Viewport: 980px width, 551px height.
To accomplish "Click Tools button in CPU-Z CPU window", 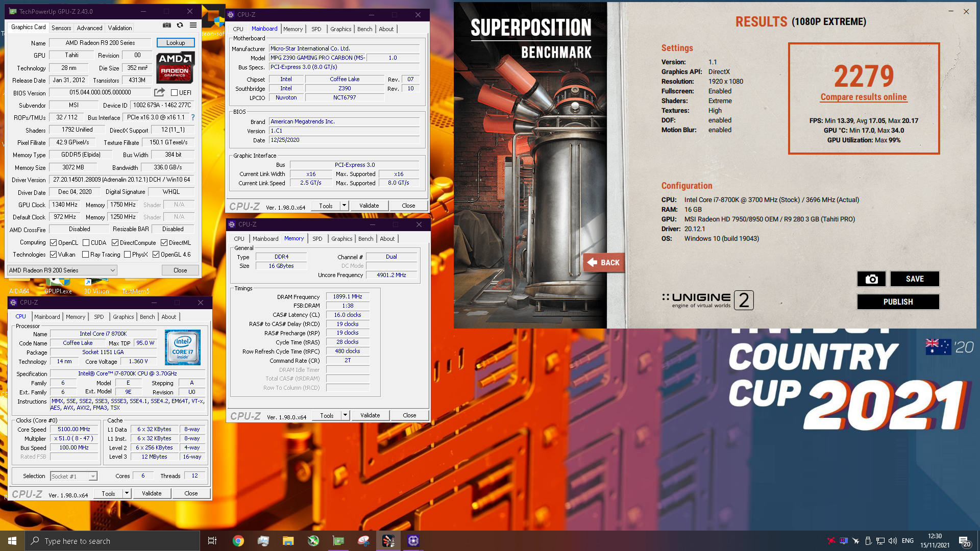I will [x=108, y=493].
